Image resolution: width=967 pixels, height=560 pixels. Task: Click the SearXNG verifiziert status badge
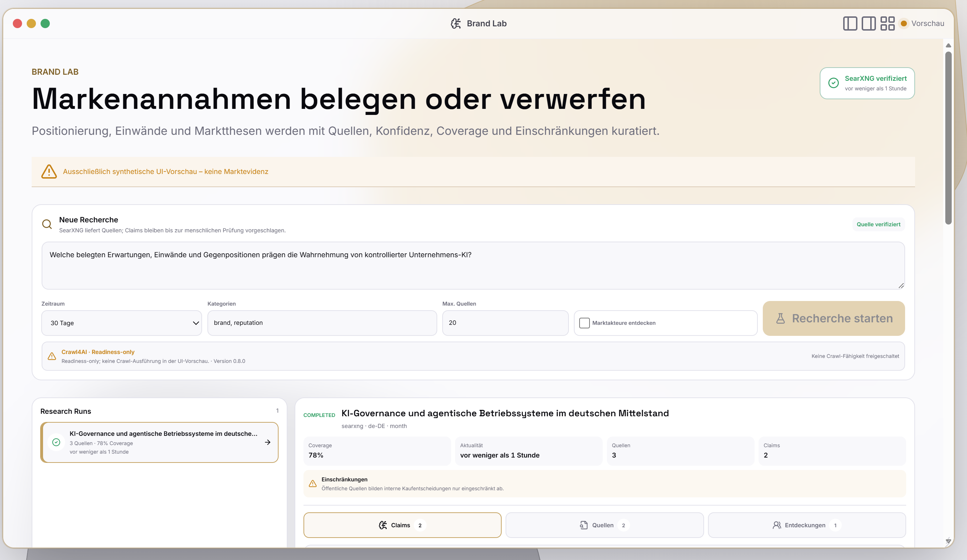click(867, 83)
